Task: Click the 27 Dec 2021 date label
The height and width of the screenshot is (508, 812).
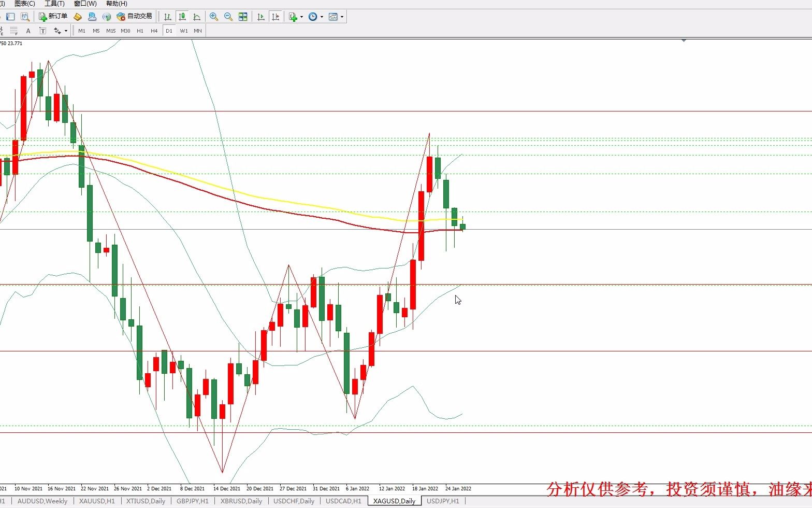Action: 293,488
